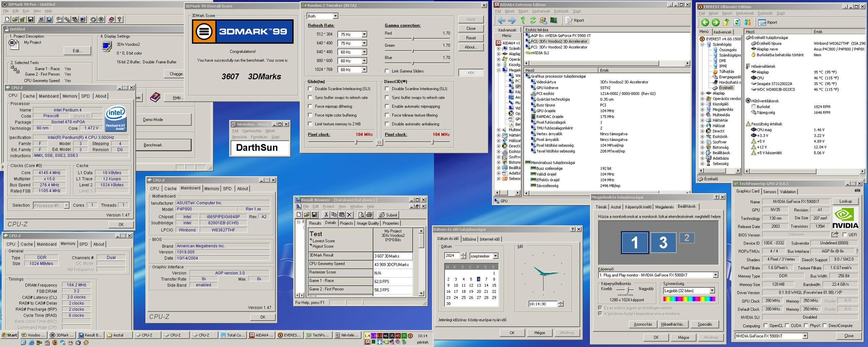Open Run menu in 3DMark 99 Pro
The image size is (868, 347).
pyautogui.click(x=26, y=11)
